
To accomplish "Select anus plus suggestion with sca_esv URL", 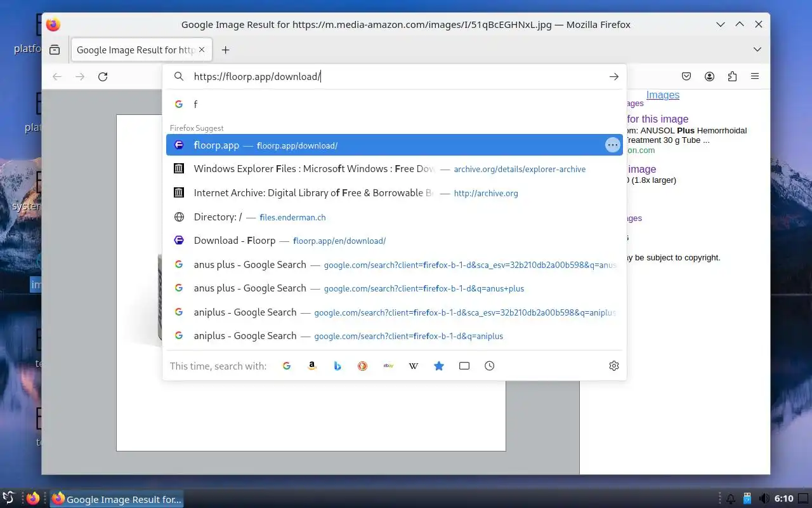I will click(395, 264).
